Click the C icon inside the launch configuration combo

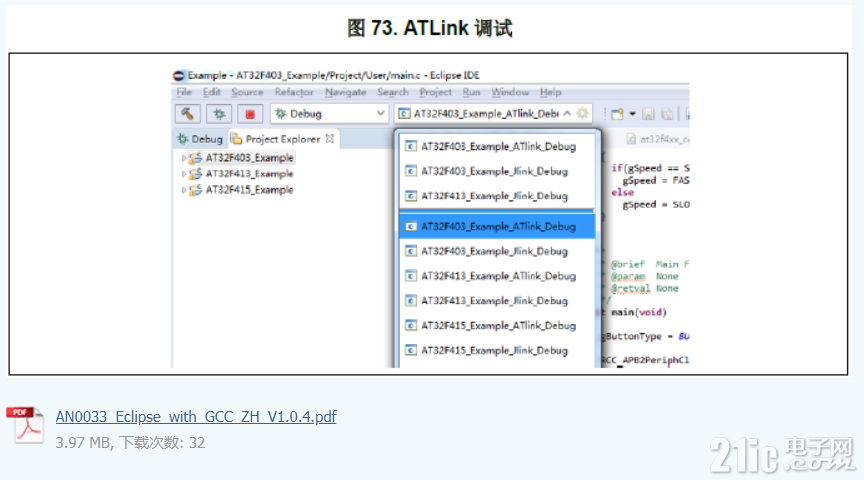404,114
